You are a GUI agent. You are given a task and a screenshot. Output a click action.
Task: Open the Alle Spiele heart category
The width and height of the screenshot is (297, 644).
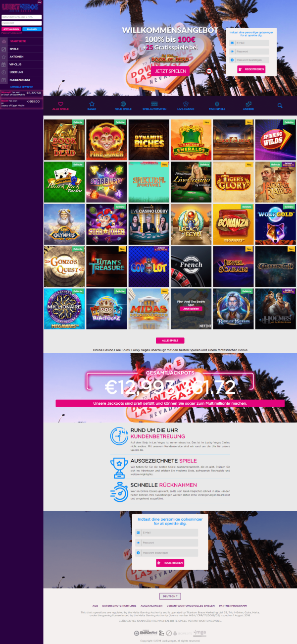click(x=60, y=106)
